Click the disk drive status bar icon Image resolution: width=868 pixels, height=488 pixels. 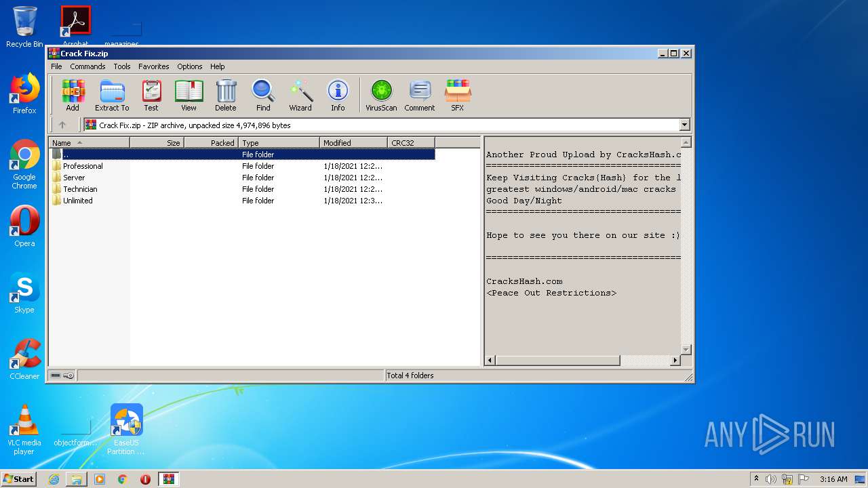56,375
